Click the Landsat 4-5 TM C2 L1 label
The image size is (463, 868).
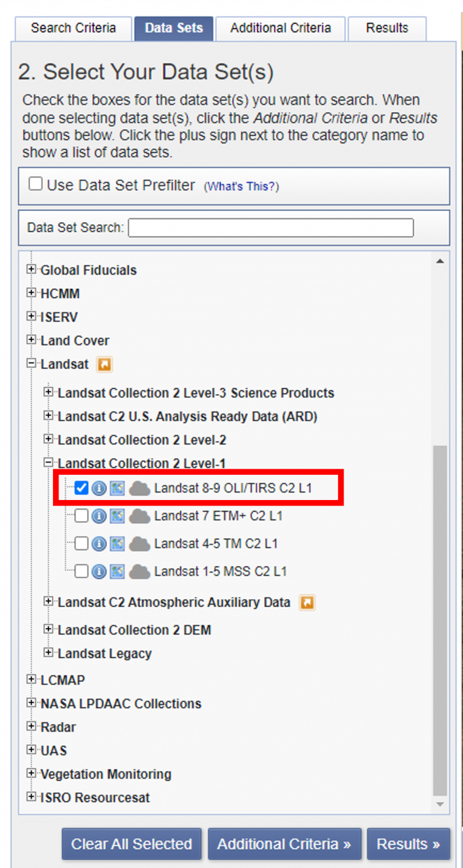[x=216, y=543]
